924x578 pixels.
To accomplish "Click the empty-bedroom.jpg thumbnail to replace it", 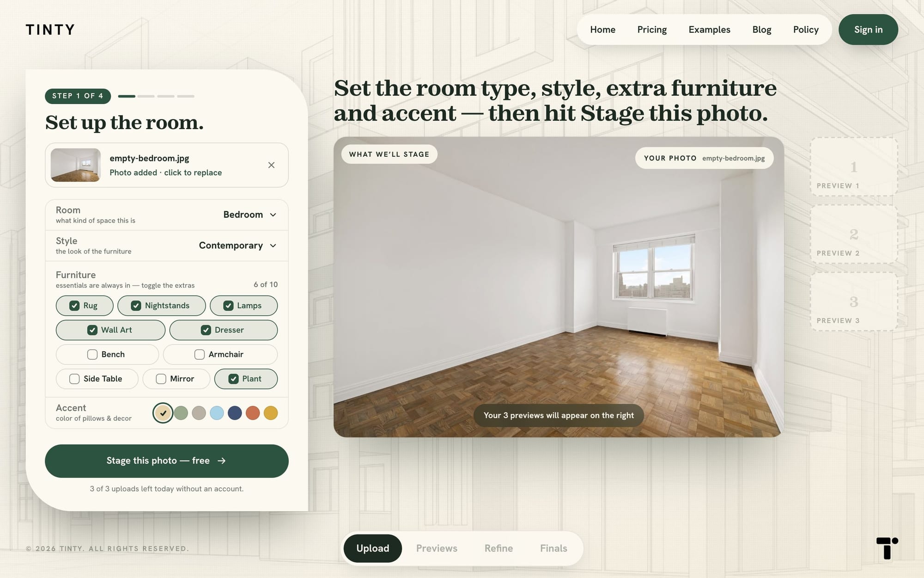I will click(76, 165).
